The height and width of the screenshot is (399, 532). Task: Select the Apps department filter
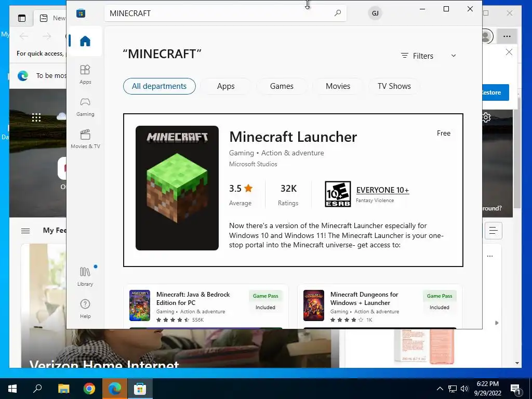(225, 86)
